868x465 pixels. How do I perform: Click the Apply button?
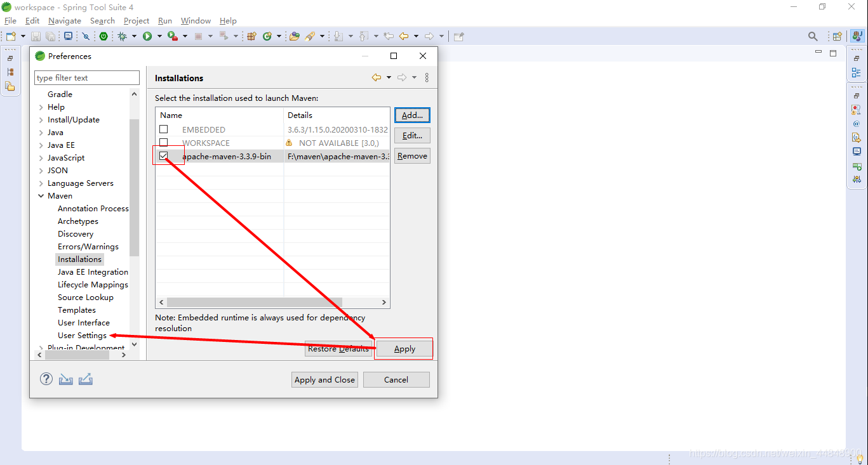coord(404,349)
